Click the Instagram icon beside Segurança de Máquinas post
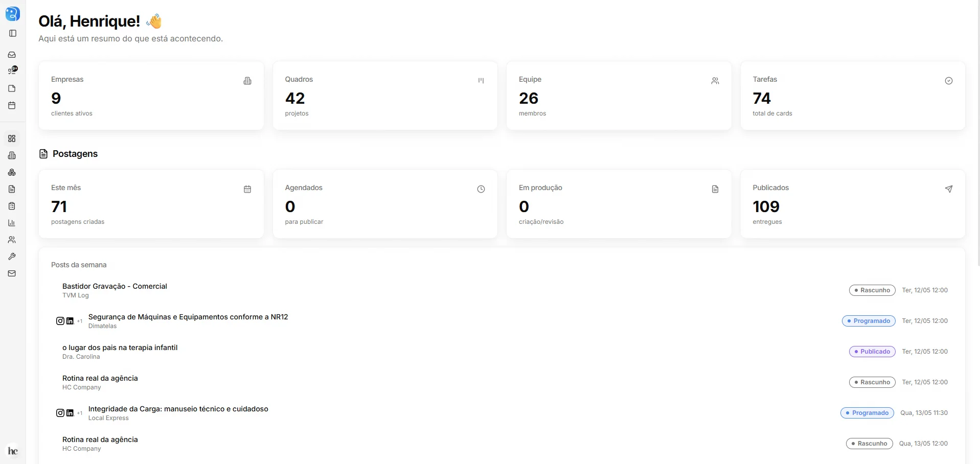980x464 pixels. point(60,321)
